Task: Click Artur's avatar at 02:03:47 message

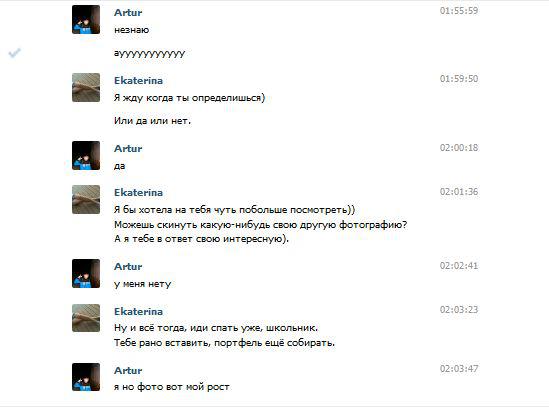Action: [86, 377]
